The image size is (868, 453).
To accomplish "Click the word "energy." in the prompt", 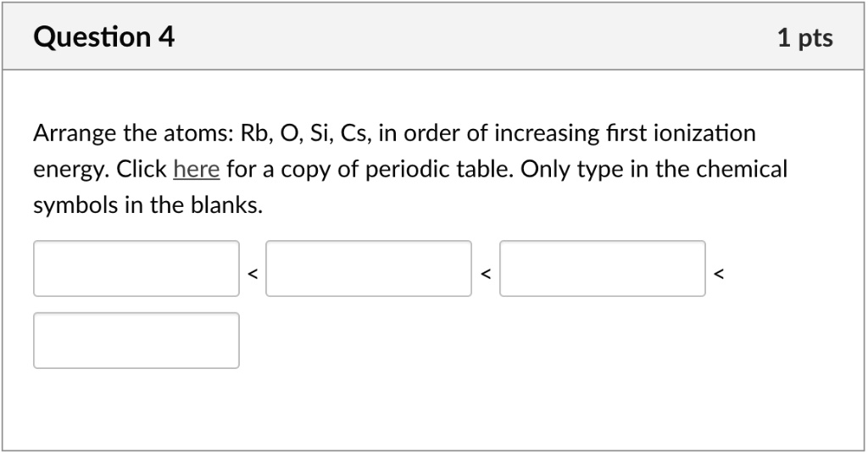I will pyautogui.click(x=70, y=171).
